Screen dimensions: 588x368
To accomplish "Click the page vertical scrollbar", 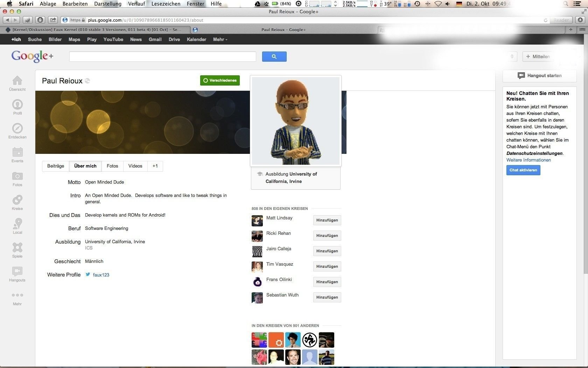I will 586,154.
